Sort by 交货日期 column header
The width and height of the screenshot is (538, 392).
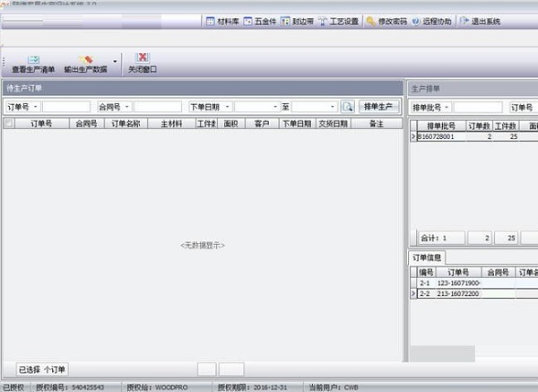point(334,124)
